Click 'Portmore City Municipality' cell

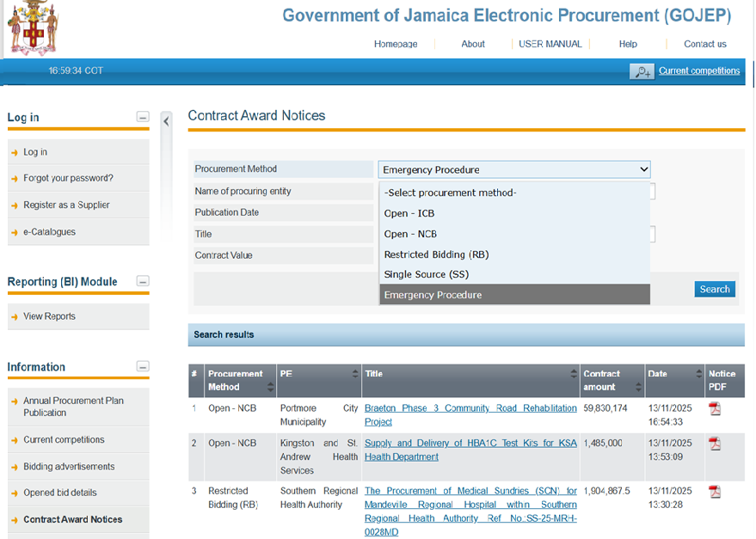(x=319, y=414)
